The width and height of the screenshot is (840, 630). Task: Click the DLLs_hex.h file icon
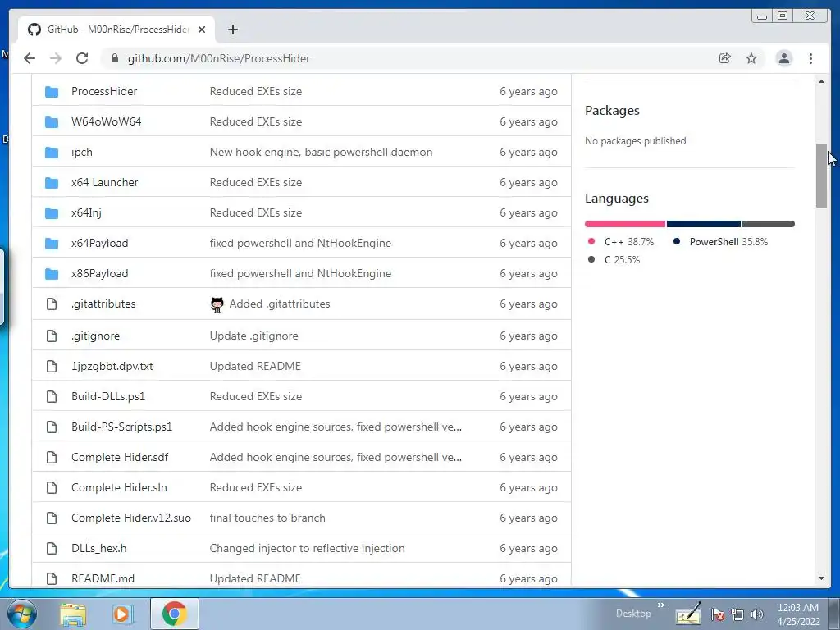point(52,549)
